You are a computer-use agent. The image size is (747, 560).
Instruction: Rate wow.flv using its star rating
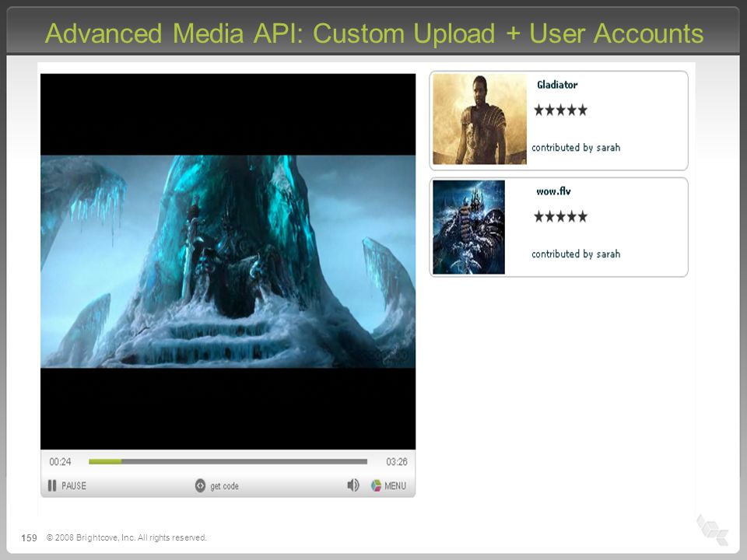(x=561, y=217)
